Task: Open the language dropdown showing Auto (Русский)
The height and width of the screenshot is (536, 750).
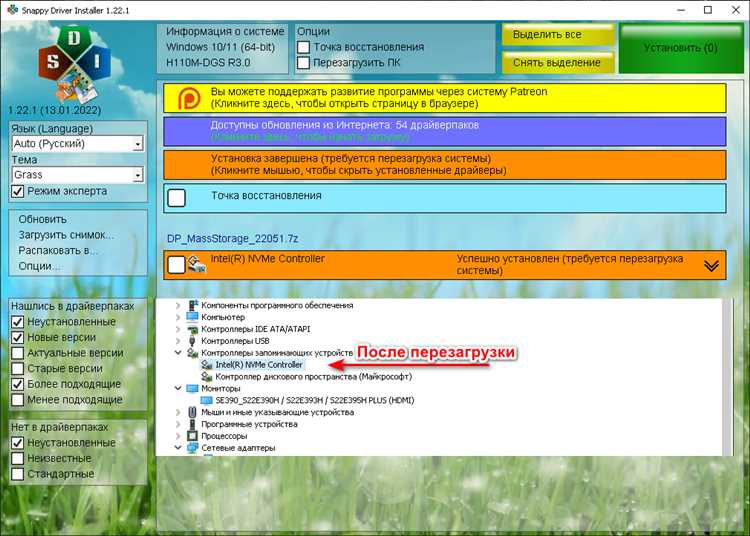Action: coord(77,143)
